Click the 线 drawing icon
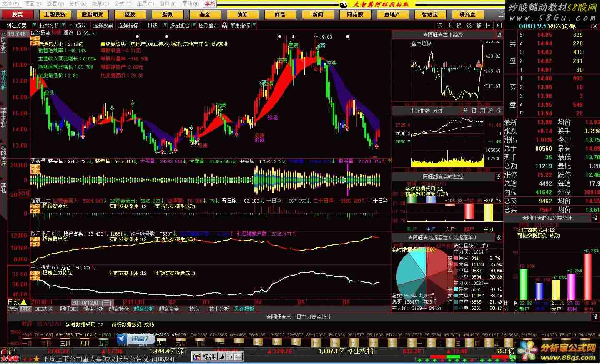 pyautogui.click(x=469, y=25)
